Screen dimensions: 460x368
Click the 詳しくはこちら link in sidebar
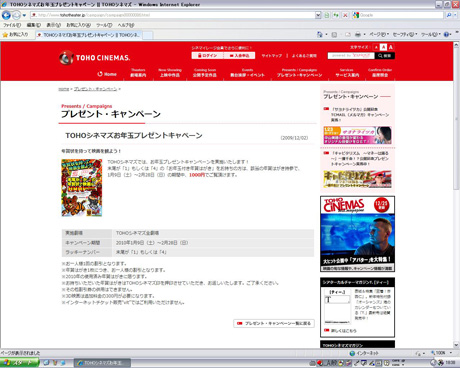(344, 331)
